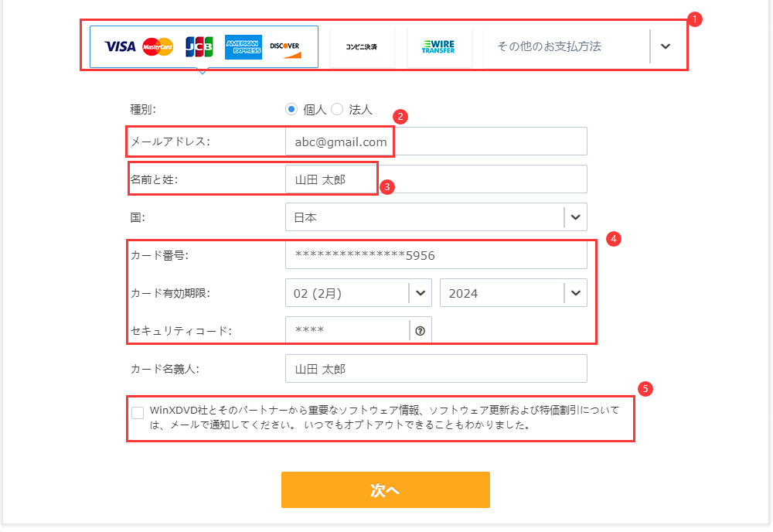Click the メールアドレス input field
The image size is (773, 532).
pyautogui.click(x=436, y=142)
